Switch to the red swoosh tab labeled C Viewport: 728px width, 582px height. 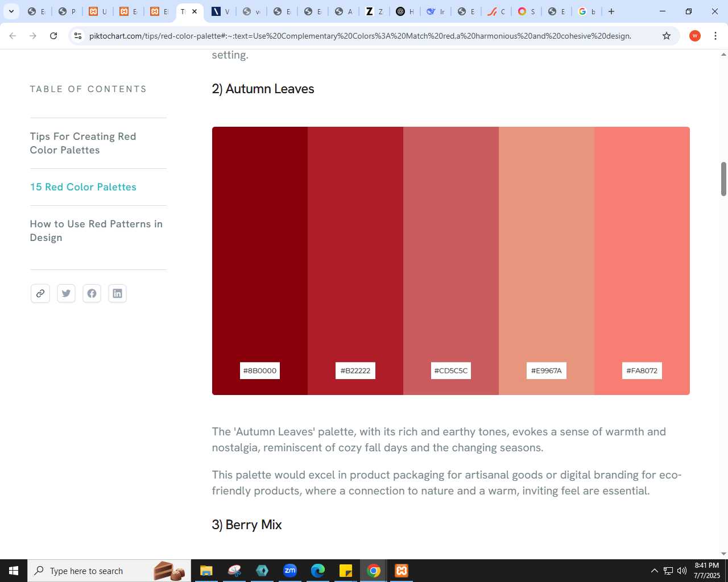pos(495,11)
